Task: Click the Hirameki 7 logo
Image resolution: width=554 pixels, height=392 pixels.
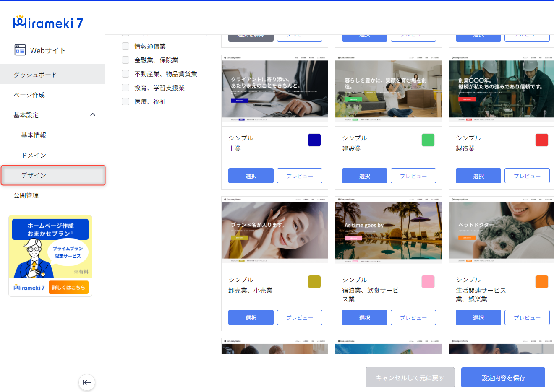Action: [x=48, y=22]
